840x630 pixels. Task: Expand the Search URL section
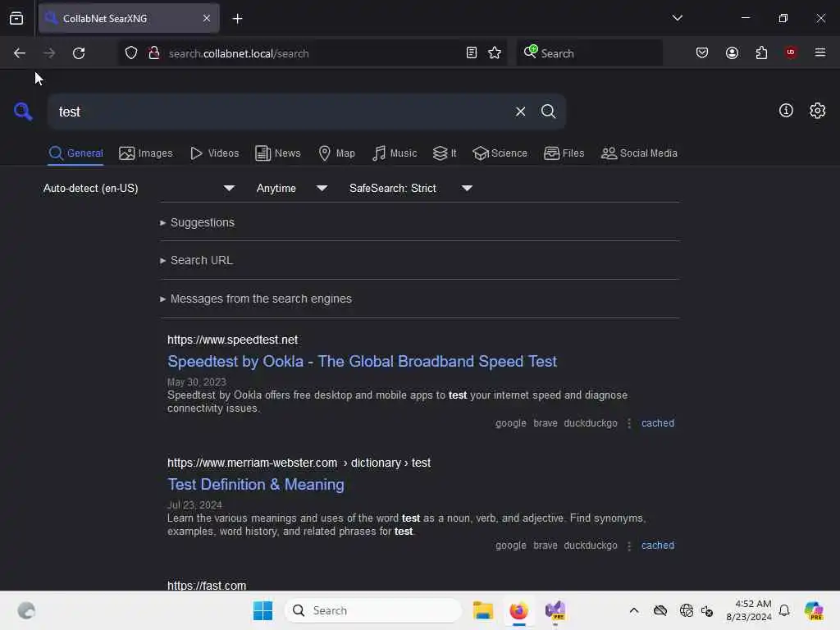196,260
